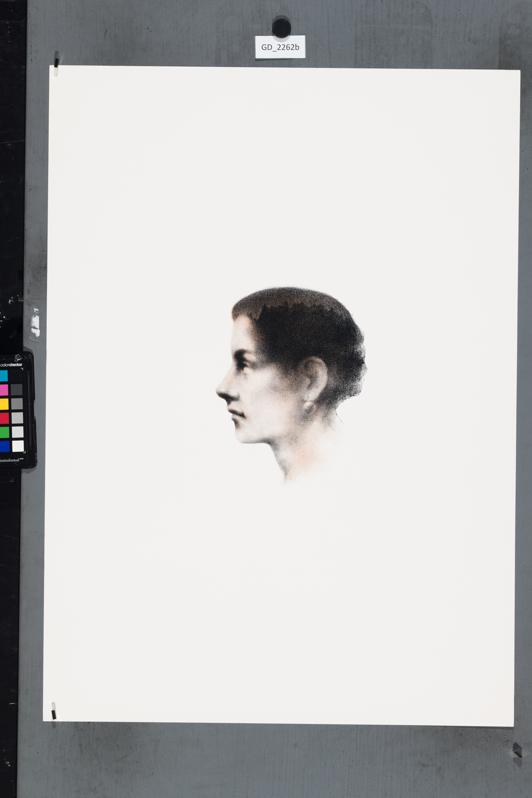Click the colorchecker logo text

(x=11, y=365)
